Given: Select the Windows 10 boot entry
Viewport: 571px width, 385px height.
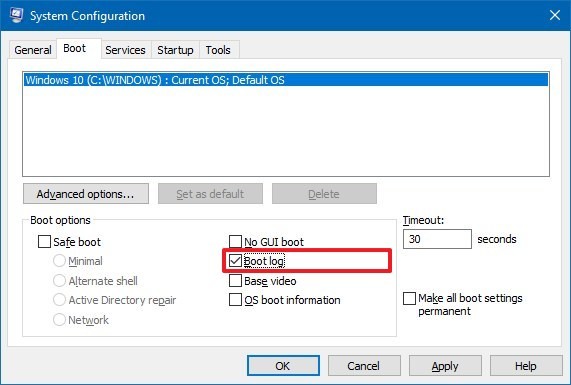Looking at the screenshot, I should pyautogui.click(x=286, y=80).
